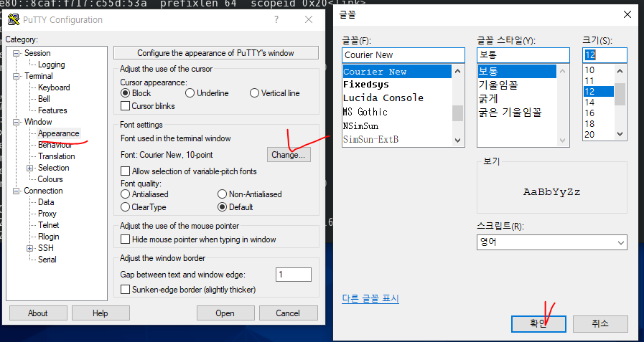
Task: Open the Data category
Action: (46, 202)
